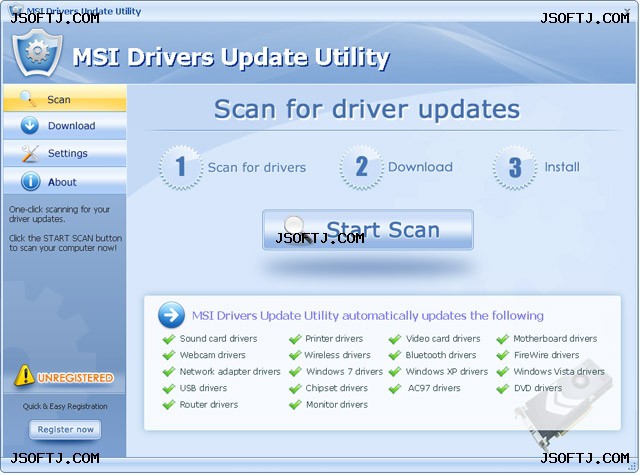Click the 'FireWire drivers' text

547,355
